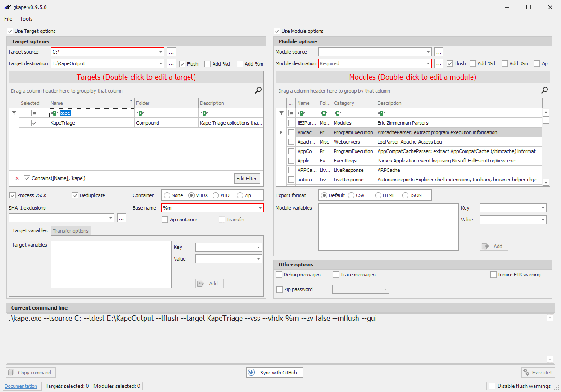Click the Edit Filter button

click(247, 178)
